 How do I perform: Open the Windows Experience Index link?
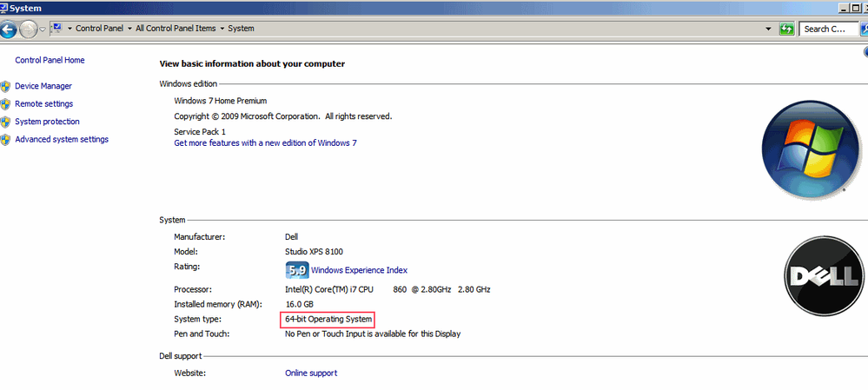(x=359, y=270)
